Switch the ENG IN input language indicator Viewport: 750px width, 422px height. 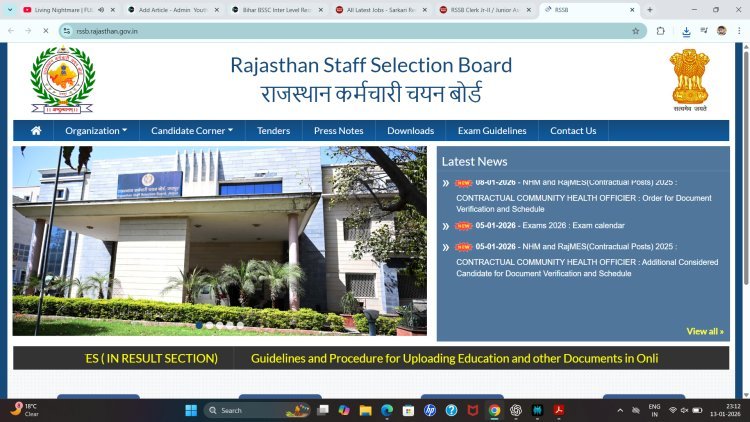pos(654,410)
